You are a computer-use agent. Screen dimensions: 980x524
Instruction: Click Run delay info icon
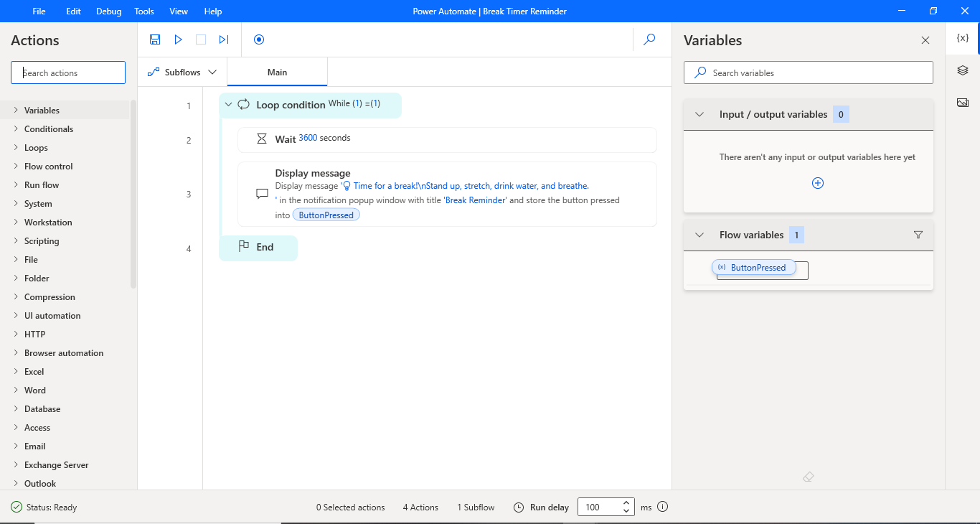(x=663, y=507)
